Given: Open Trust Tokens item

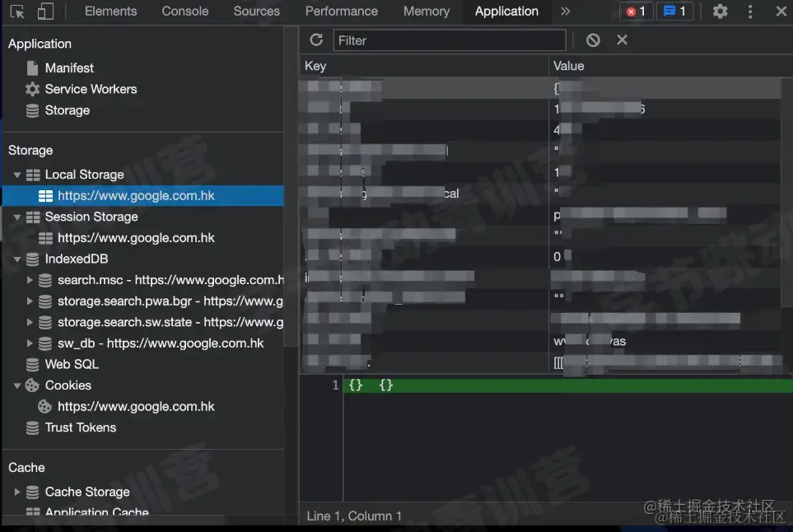Looking at the screenshot, I should pyautogui.click(x=81, y=427).
